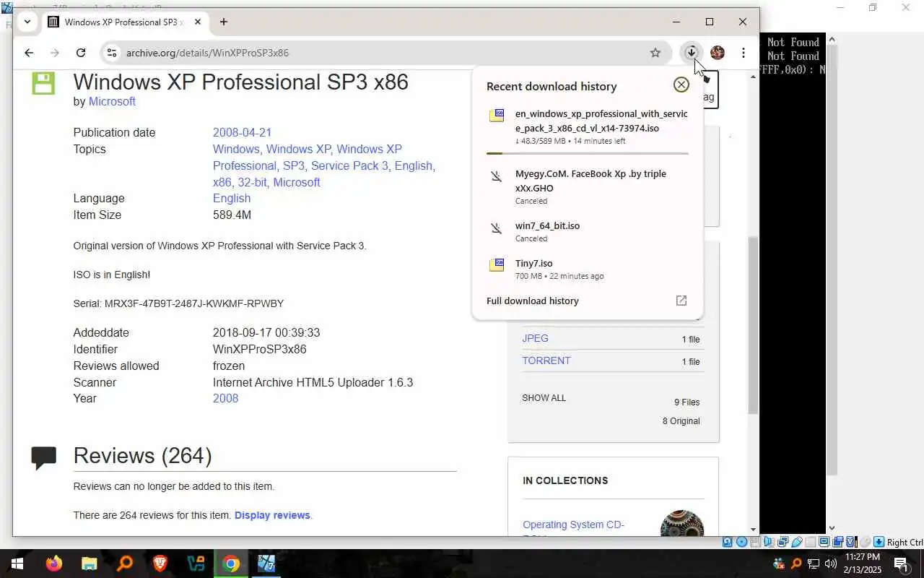Click the XP iso download progress bar
Image resolution: width=924 pixels, height=578 pixels.
pos(587,153)
